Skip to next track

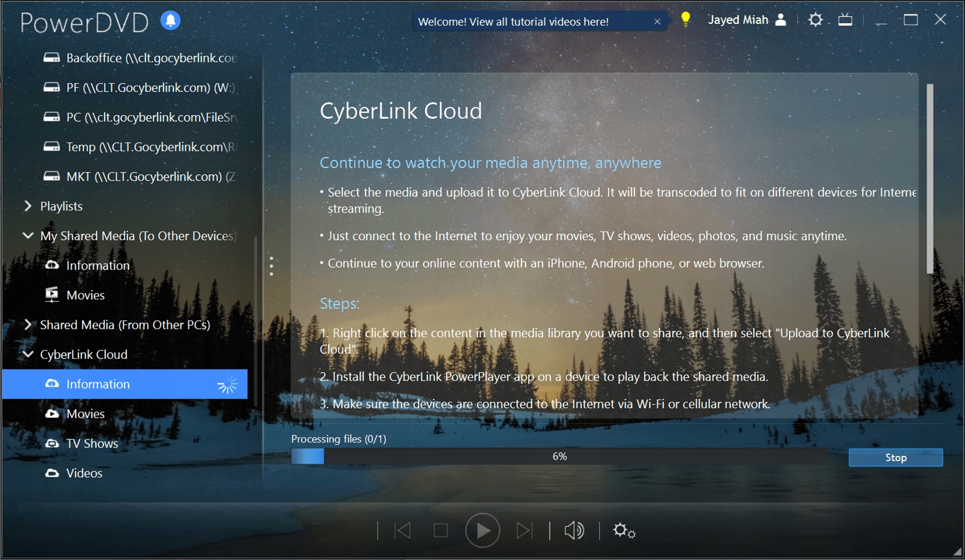point(524,530)
